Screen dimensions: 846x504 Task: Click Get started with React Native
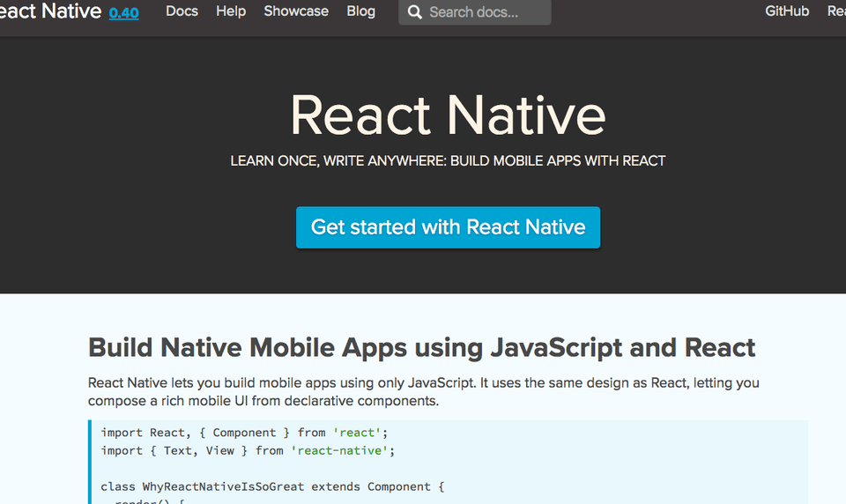click(448, 227)
